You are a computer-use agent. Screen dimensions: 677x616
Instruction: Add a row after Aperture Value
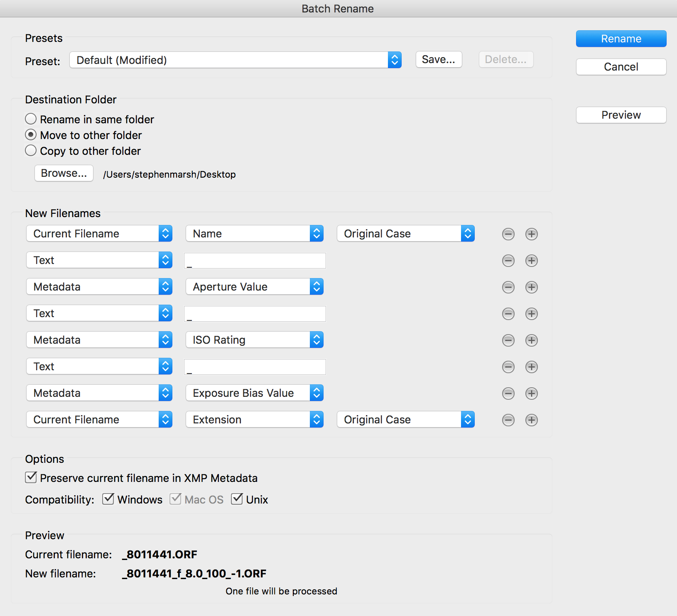531,287
